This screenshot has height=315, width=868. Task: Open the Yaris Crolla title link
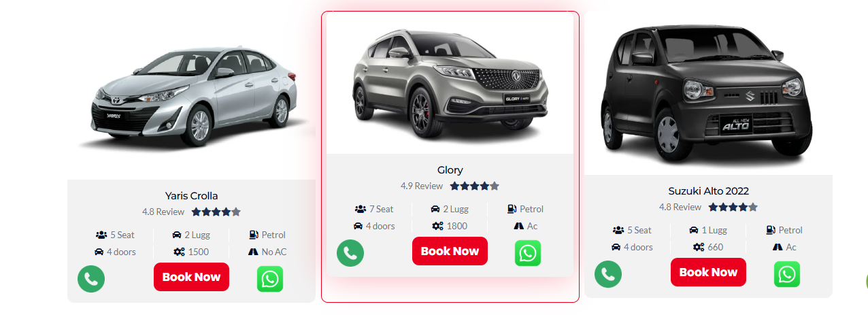pyautogui.click(x=191, y=196)
